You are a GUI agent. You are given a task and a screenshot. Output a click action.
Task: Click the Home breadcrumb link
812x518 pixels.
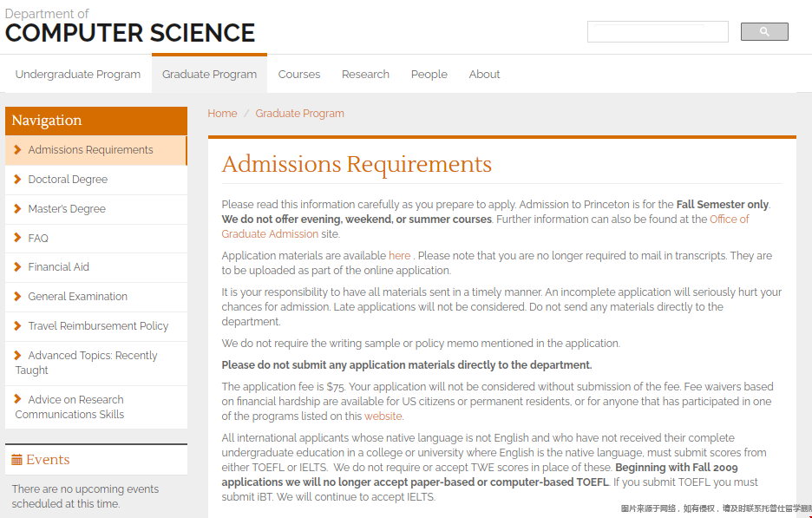tap(222, 114)
